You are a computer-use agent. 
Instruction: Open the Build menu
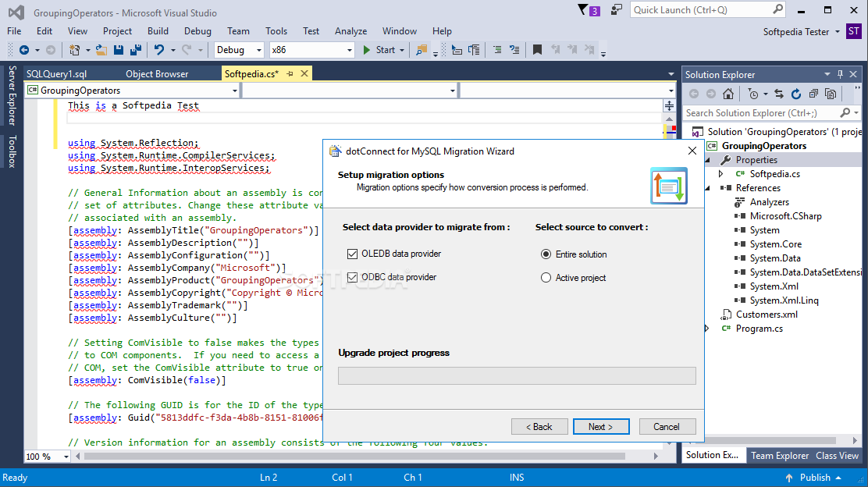coord(158,31)
